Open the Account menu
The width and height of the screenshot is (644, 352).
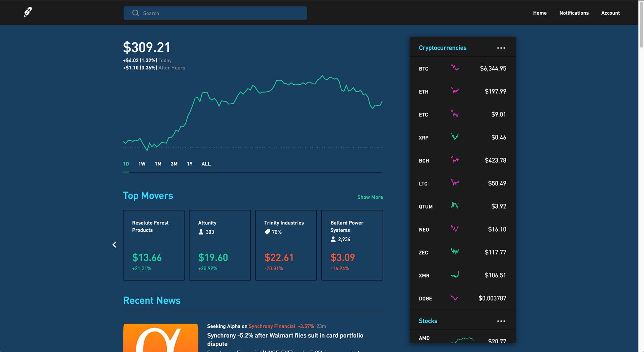point(610,13)
